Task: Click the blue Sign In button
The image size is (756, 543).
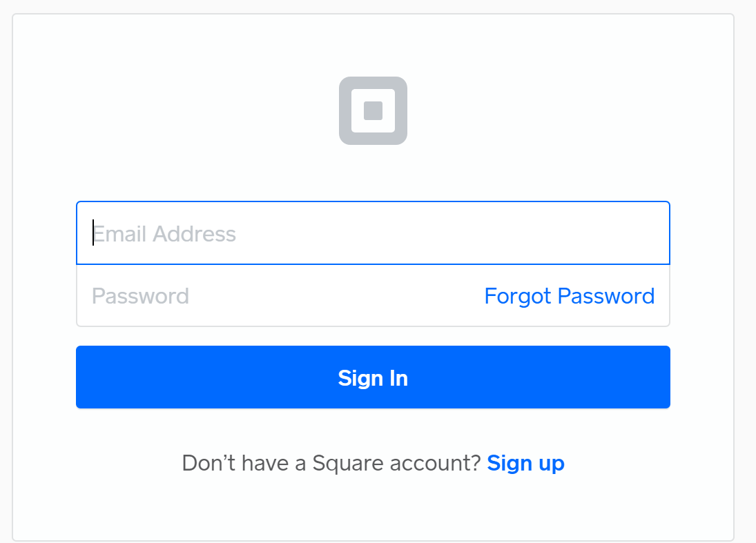Action: [x=373, y=377]
